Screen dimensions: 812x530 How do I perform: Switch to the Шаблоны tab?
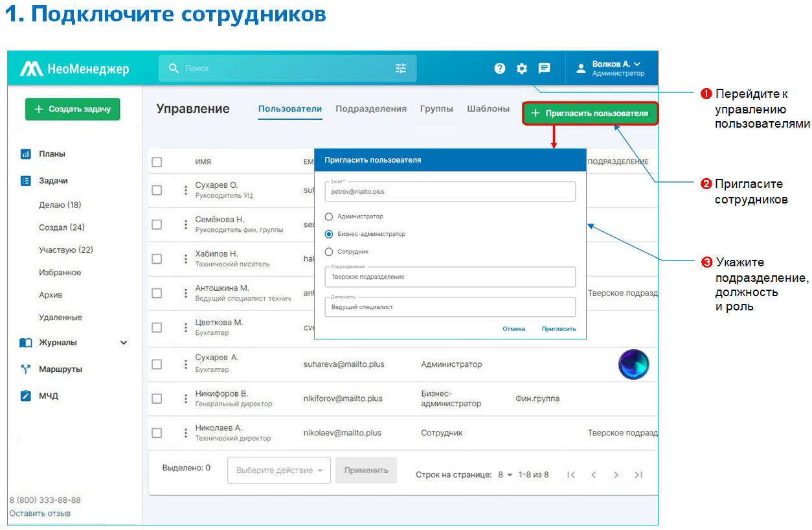click(488, 109)
